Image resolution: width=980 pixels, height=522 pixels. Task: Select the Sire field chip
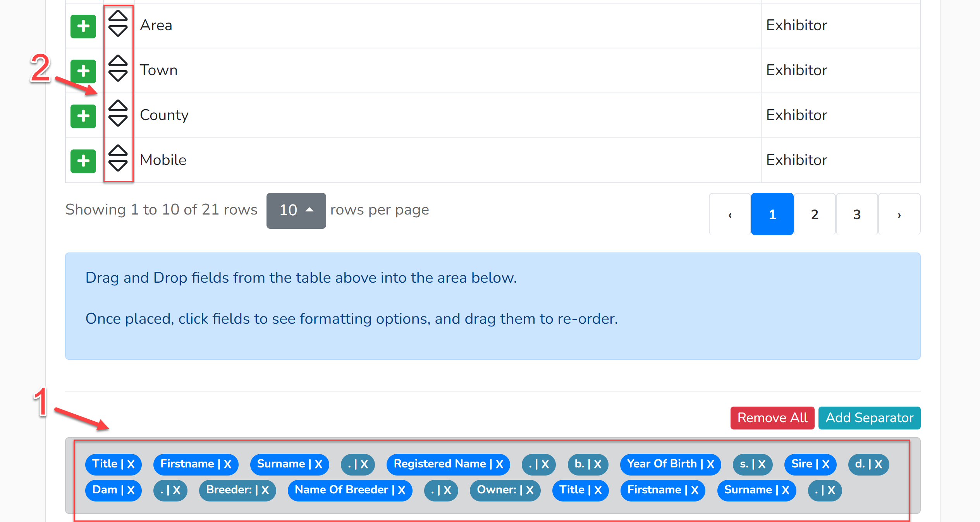tap(810, 464)
